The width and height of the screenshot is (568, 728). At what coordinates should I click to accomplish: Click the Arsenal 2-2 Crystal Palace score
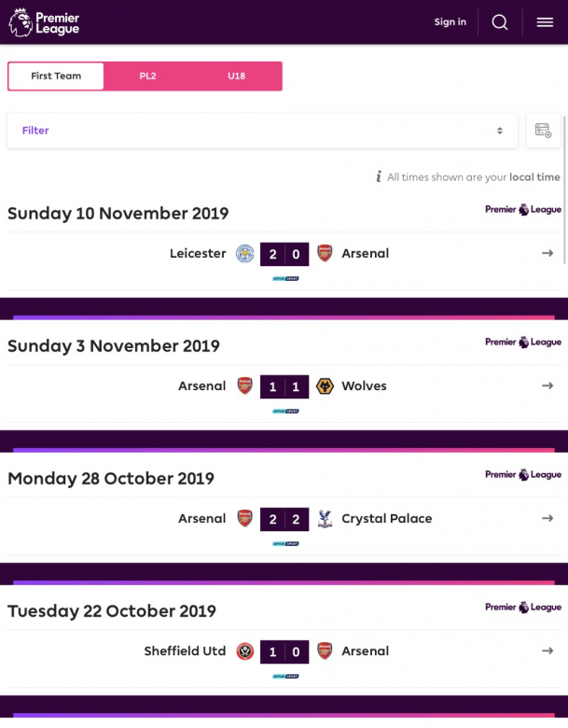click(284, 519)
